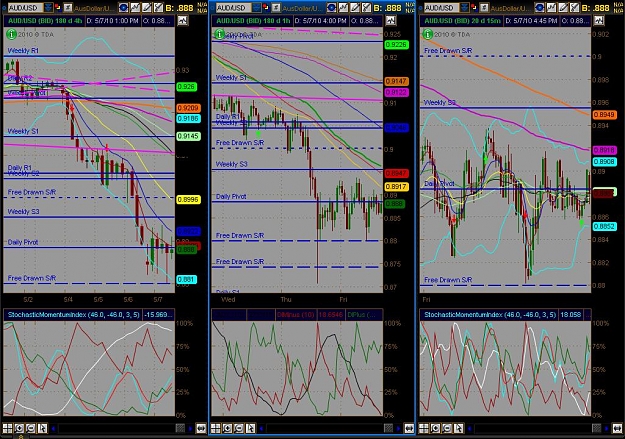
Task: Select the pencil drawing tool in left chart
Action: point(147,8)
